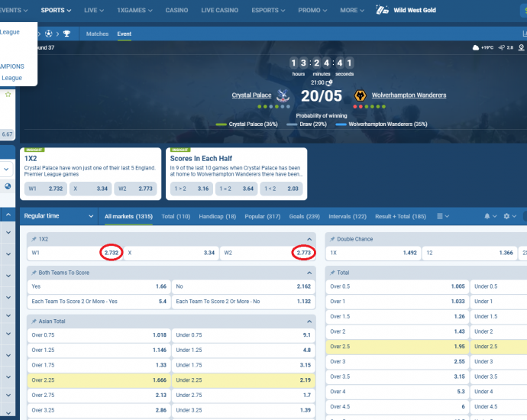Select Each Team To Score 2 Or More - Yes

tap(99, 302)
